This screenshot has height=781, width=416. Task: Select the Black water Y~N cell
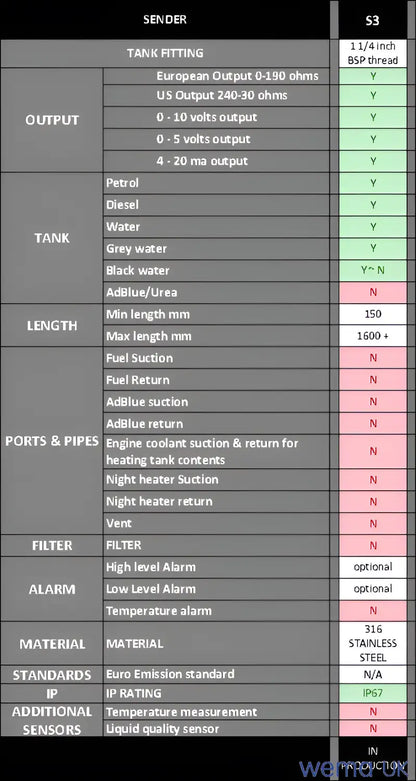[x=373, y=270]
